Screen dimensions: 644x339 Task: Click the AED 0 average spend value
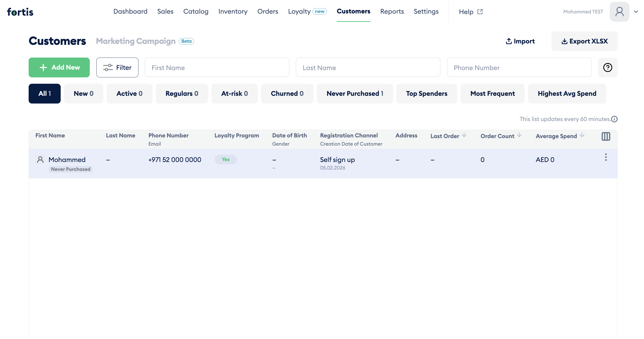(545, 159)
